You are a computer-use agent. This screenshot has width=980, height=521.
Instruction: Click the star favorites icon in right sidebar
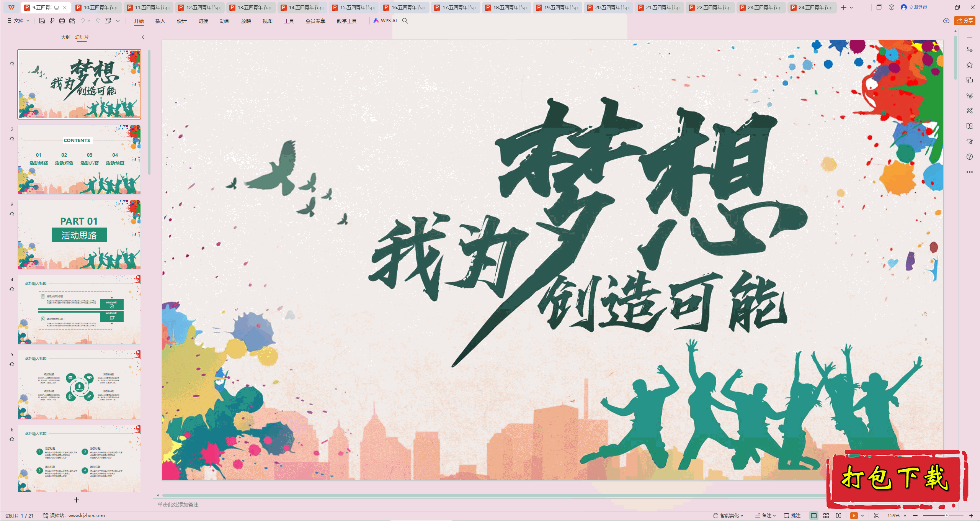pos(970,65)
